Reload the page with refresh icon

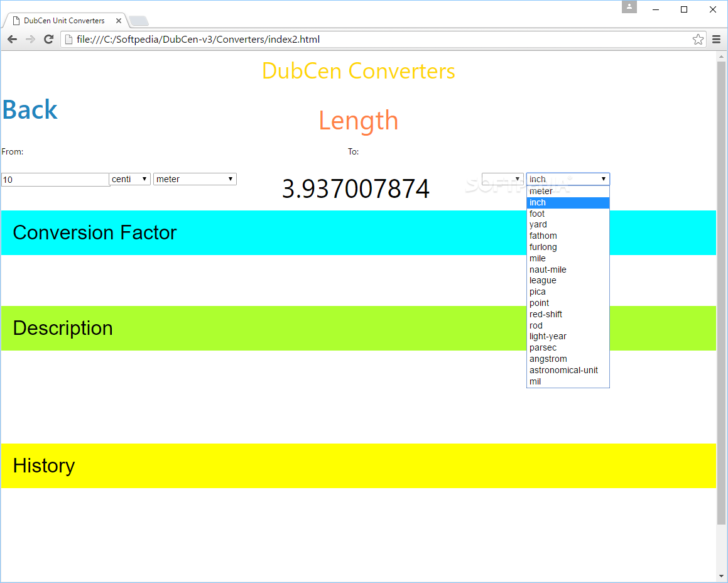[x=48, y=40]
